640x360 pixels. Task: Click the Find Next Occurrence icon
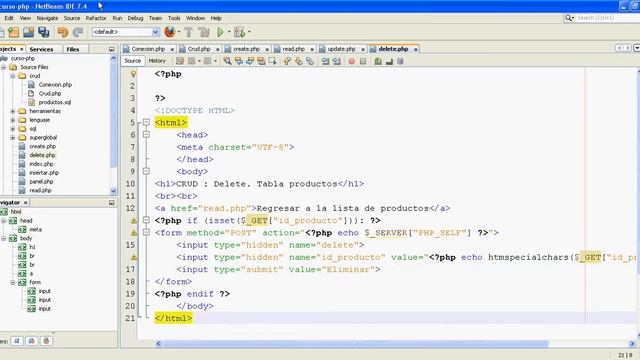click(x=250, y=61)
